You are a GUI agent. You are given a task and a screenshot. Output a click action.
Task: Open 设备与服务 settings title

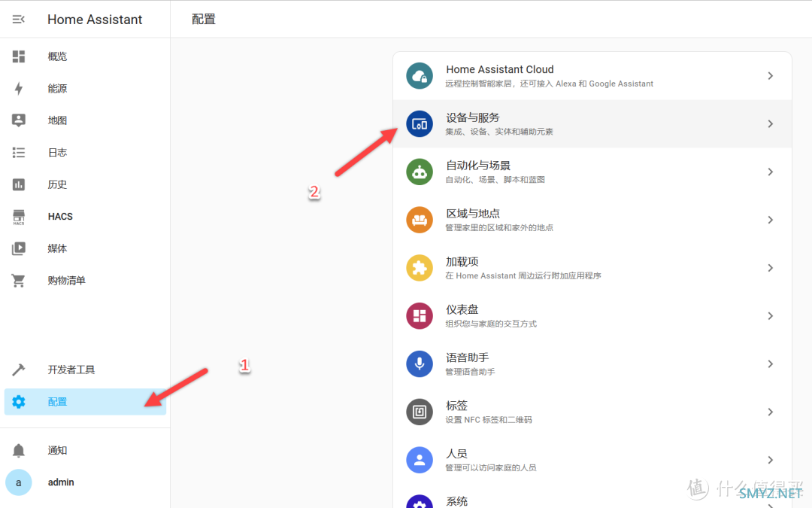click(473, 117)
